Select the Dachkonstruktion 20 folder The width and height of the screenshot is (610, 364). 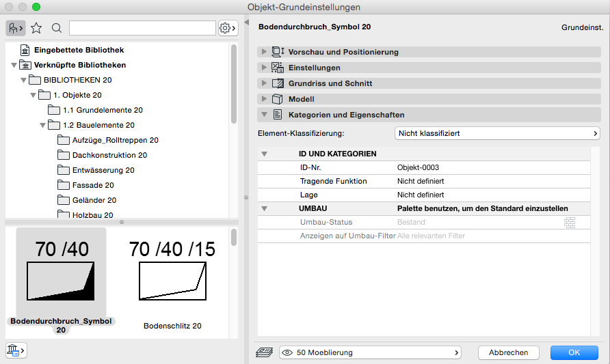coord(109,155)
